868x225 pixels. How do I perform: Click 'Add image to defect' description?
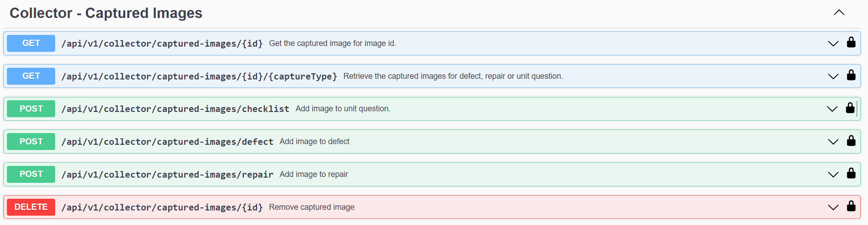coord(314,141)
